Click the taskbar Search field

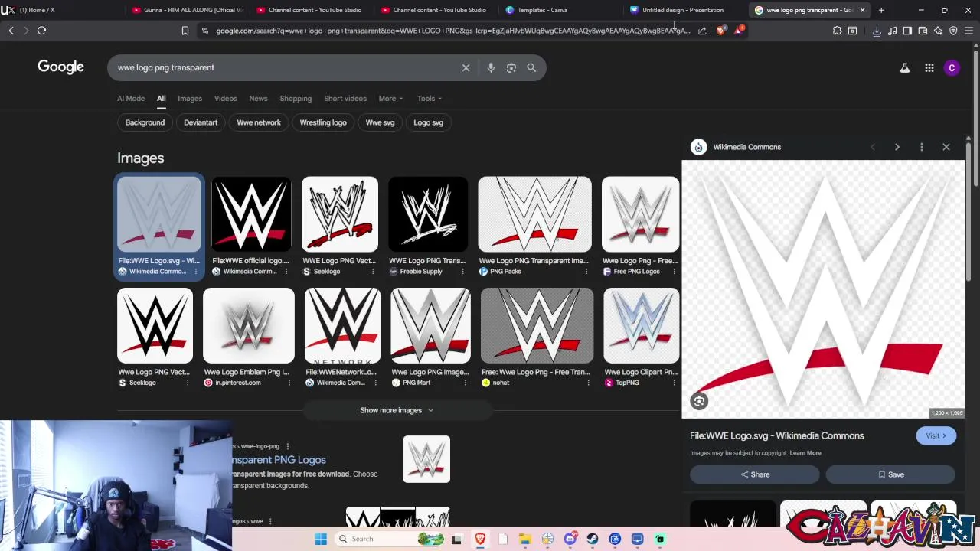[390, 539]
